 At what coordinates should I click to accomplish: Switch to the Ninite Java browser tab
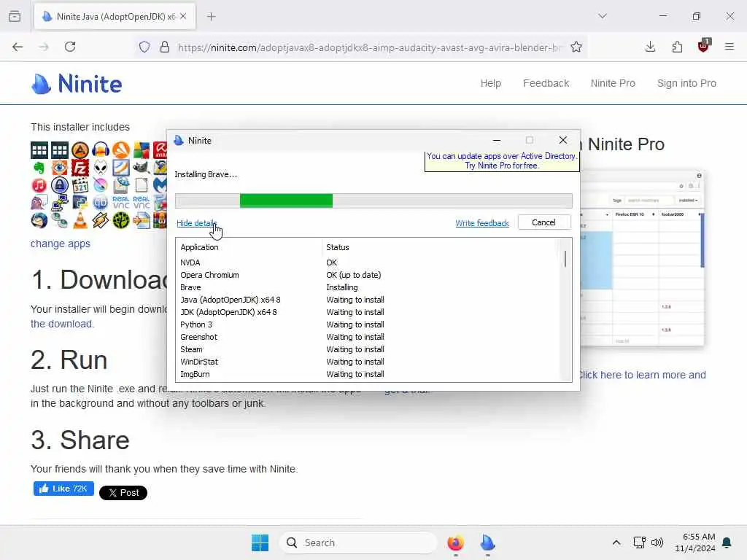pyautogui.click(x=115, y=17)
